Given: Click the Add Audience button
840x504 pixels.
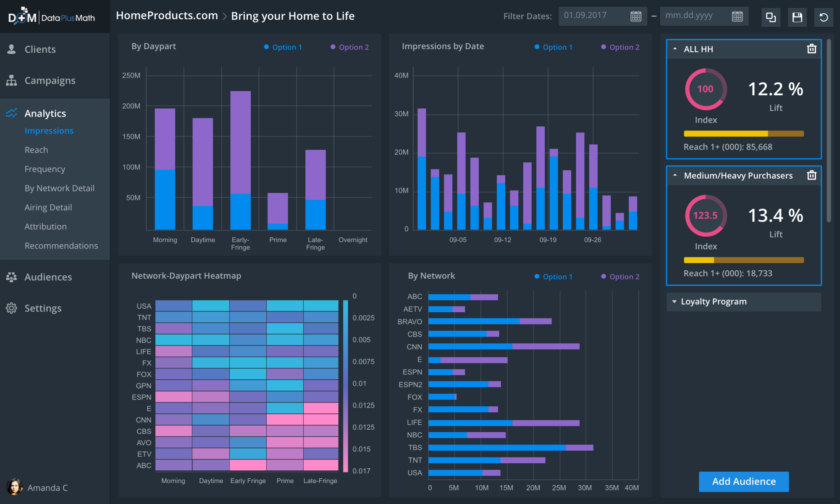Looking at the screenshot, I should tap(743, 481).
